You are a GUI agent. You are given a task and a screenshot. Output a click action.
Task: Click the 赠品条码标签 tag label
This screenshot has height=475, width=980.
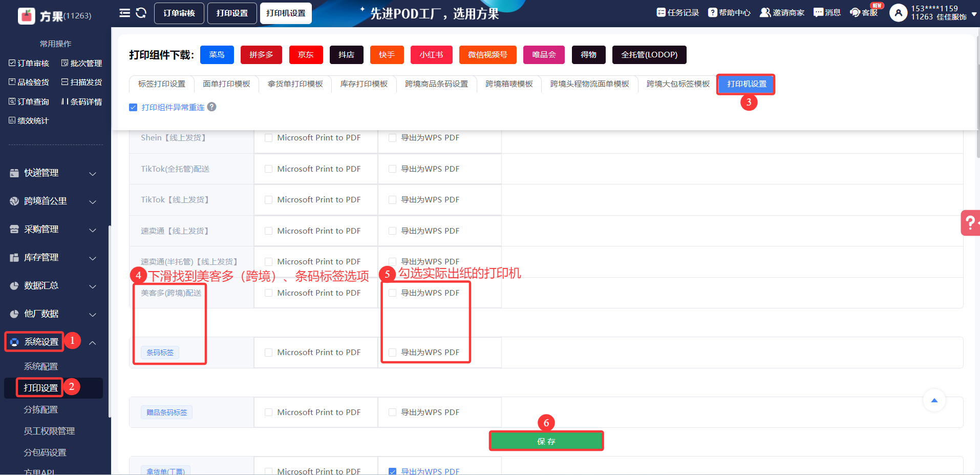167,412
